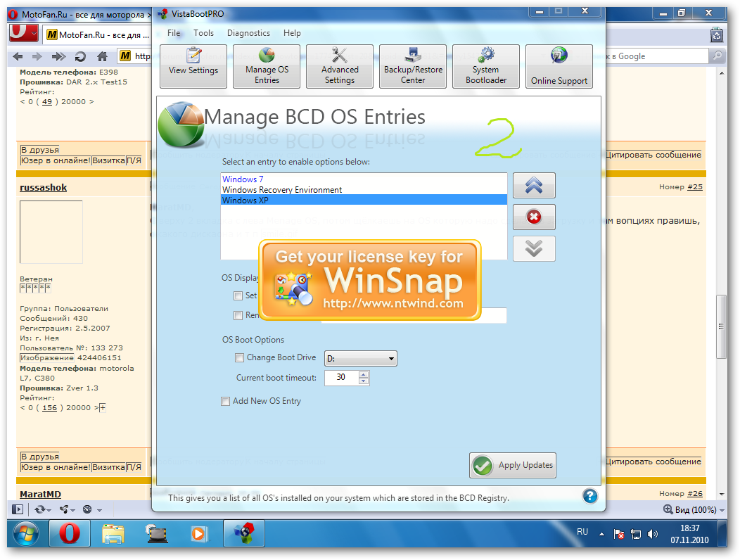Image resolution: width=740 pixels, height=560 pixels.
Task: Select Windows Recovery Environment entry
Action: (364, 190)
